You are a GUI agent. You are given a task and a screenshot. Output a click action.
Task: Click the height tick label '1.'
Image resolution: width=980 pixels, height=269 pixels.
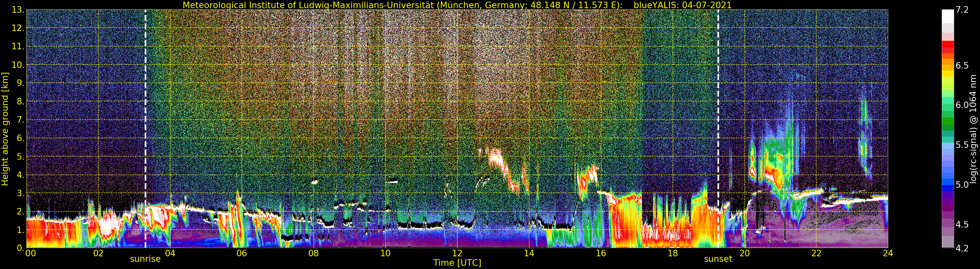21,230
